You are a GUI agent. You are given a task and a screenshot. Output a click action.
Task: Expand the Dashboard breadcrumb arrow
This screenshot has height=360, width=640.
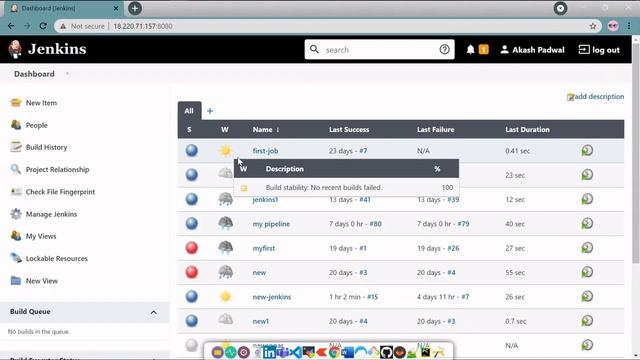pos(67,74)
